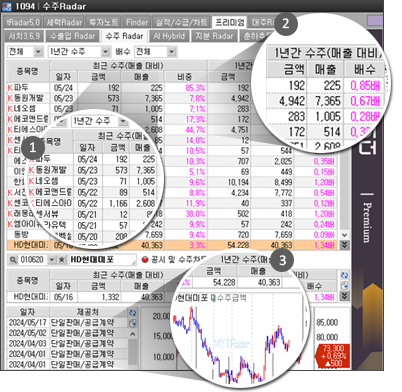Click the star favorite icon next to 010620
Image resolution: width=402 pixels, height=392 pixels.
point(62,260)
